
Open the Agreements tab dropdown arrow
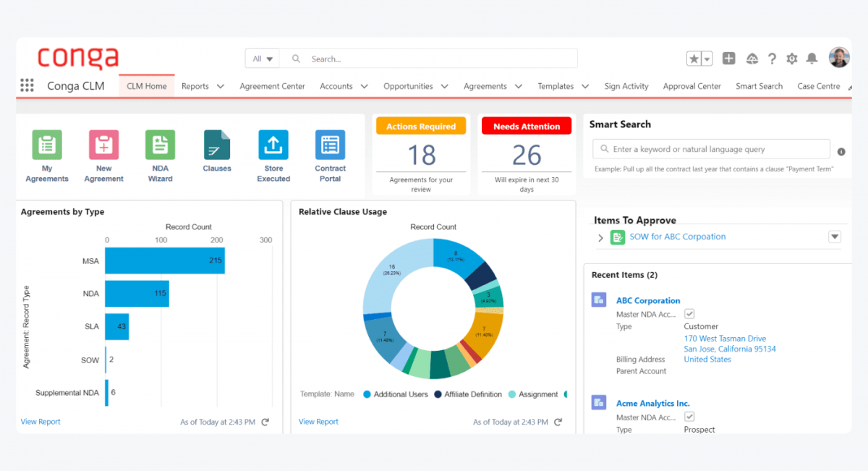coord(519,85)
